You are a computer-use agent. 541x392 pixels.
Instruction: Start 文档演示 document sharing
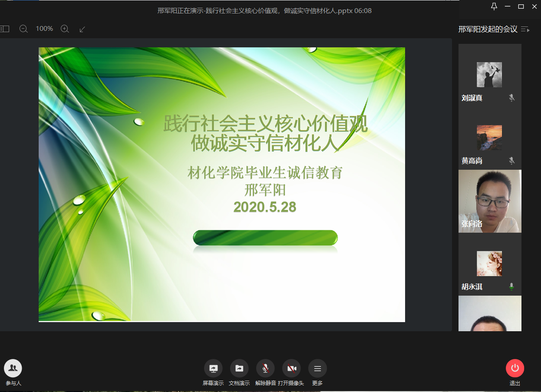click(239, 369)
